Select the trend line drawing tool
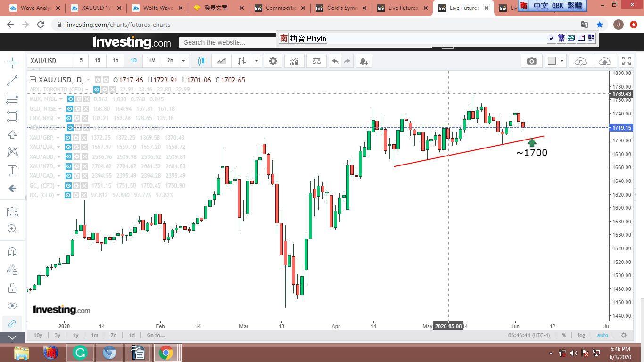 coord(12,81)
